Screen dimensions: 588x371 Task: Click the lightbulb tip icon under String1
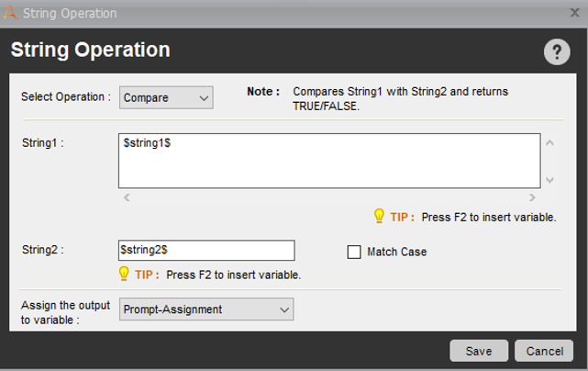click(378, 217)
